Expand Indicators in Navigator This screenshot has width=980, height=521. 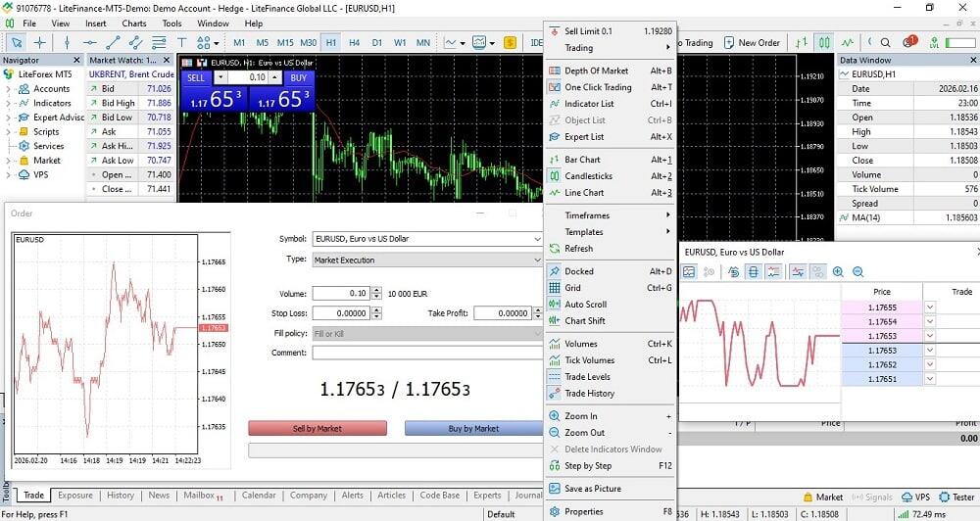pos(8,103)
